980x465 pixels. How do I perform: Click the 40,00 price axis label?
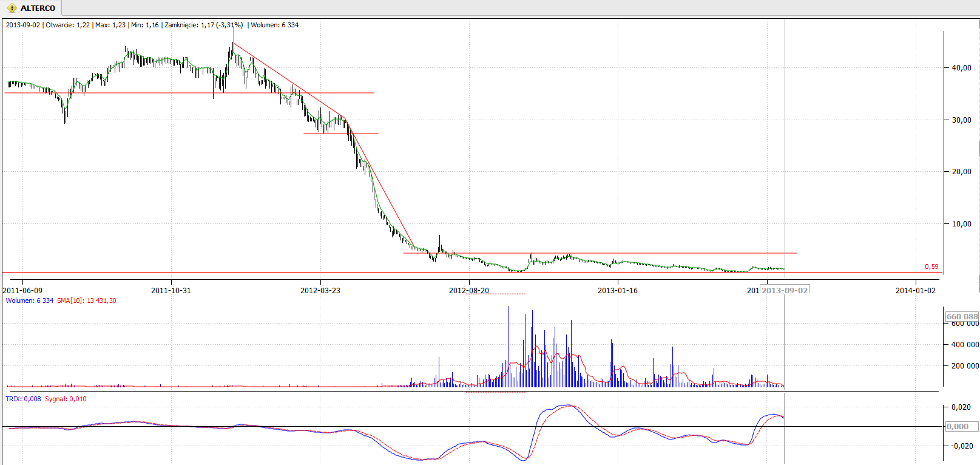tap(961, 68)
